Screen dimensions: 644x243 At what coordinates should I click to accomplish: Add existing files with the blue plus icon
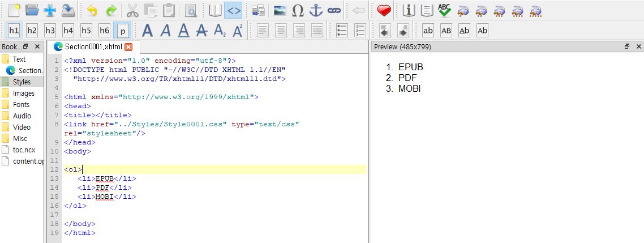pos(50,10)
